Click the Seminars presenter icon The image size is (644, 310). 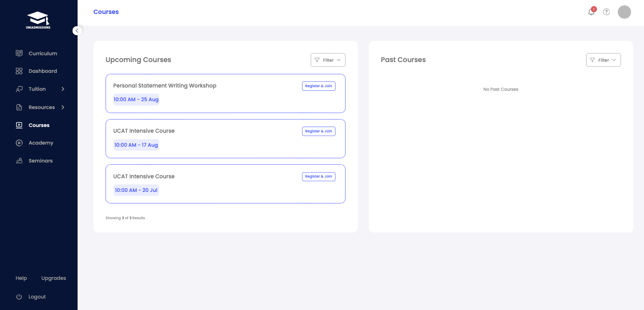19,161
